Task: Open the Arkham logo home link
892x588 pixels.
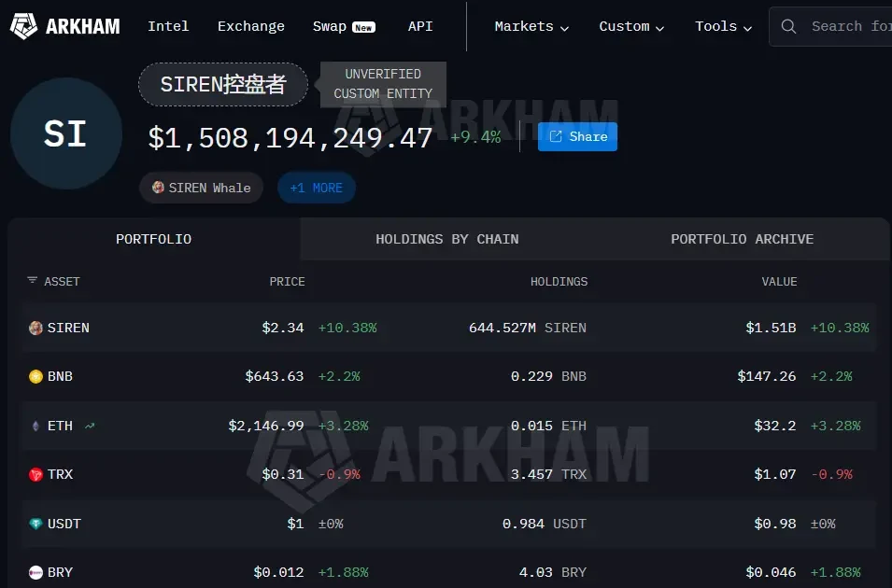Action: (64, 26)
